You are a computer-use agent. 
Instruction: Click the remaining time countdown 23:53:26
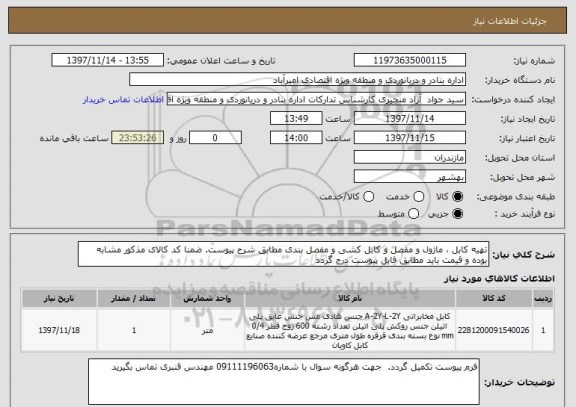click(137, 138)
